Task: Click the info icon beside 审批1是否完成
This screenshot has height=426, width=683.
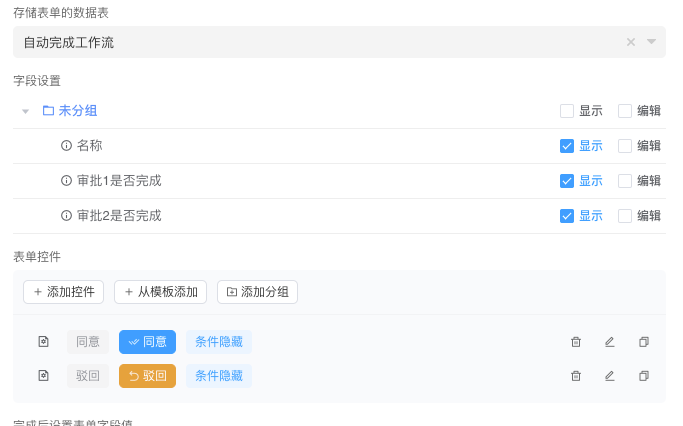Action: pos(67,181)
